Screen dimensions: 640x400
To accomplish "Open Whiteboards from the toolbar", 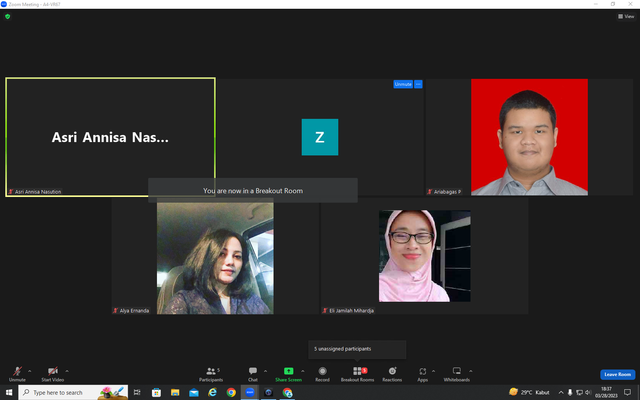I will tap(457, 373).
